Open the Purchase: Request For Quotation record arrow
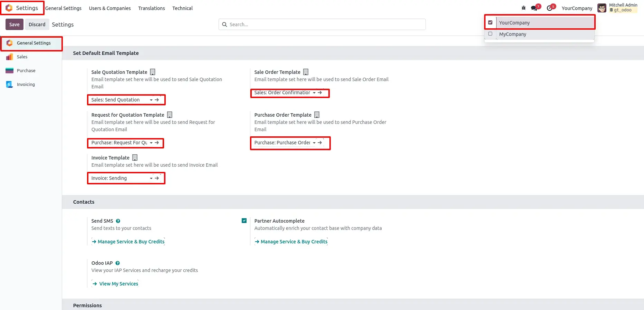 pyautogui.click(x=157, y=143)
